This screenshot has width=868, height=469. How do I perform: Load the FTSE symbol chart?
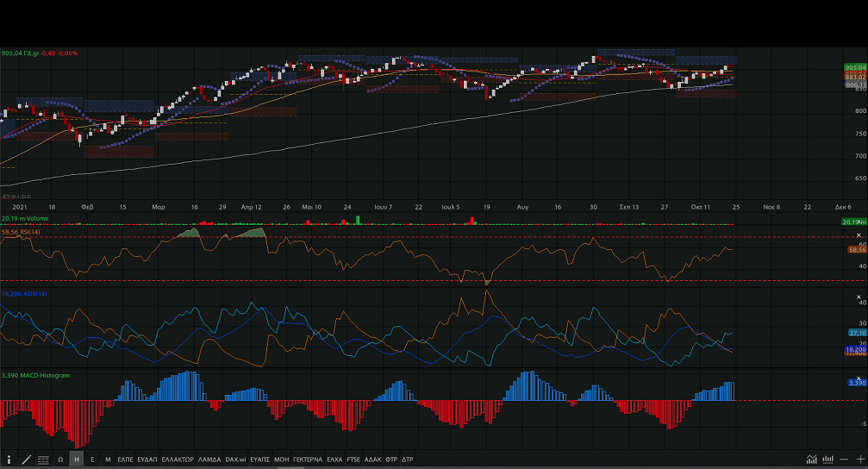pos(353,460)
